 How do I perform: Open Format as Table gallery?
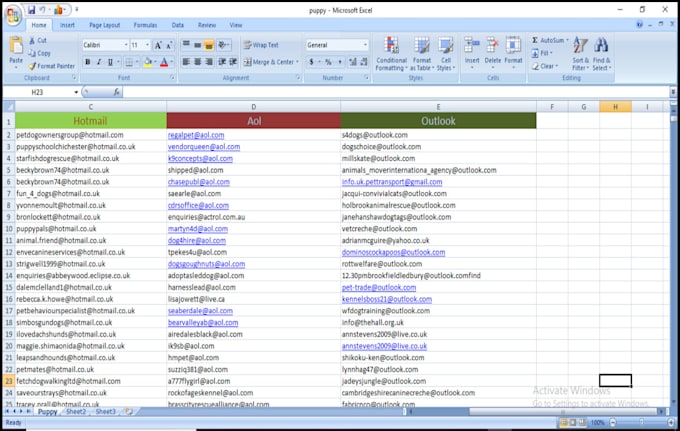pos(422,54)
